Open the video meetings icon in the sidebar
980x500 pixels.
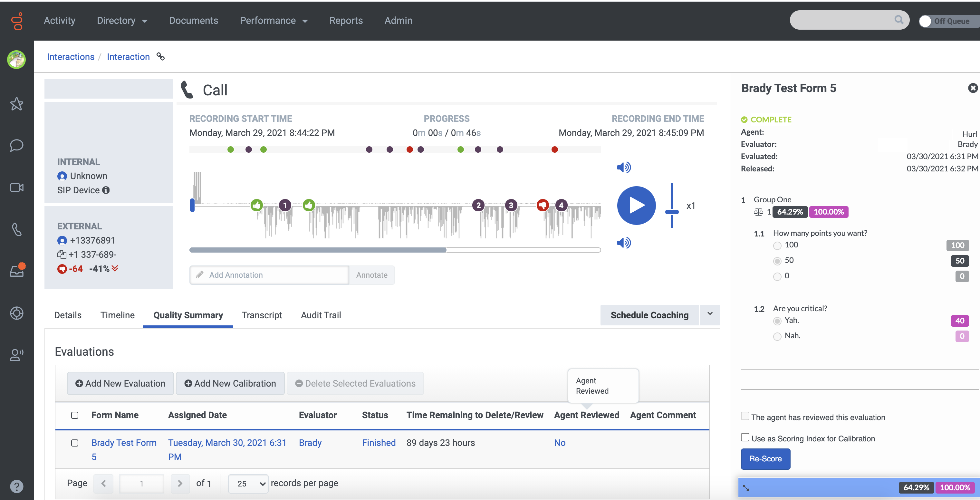coord(17,187)
